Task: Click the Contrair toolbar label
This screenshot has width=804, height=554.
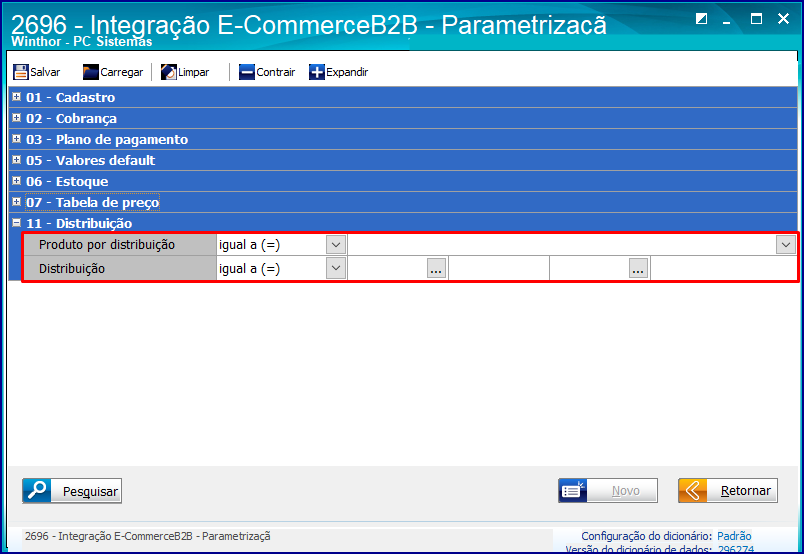Action: click(276, 72)
